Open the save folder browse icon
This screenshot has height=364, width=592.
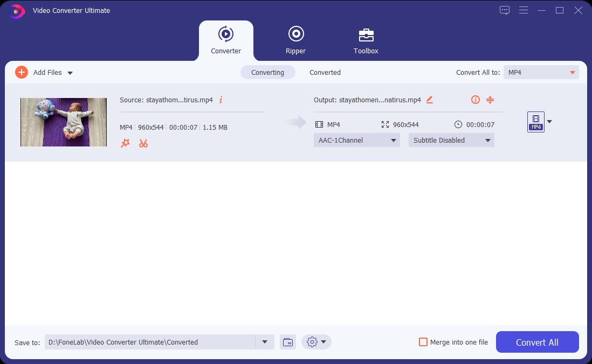click(x=288, y=342)
